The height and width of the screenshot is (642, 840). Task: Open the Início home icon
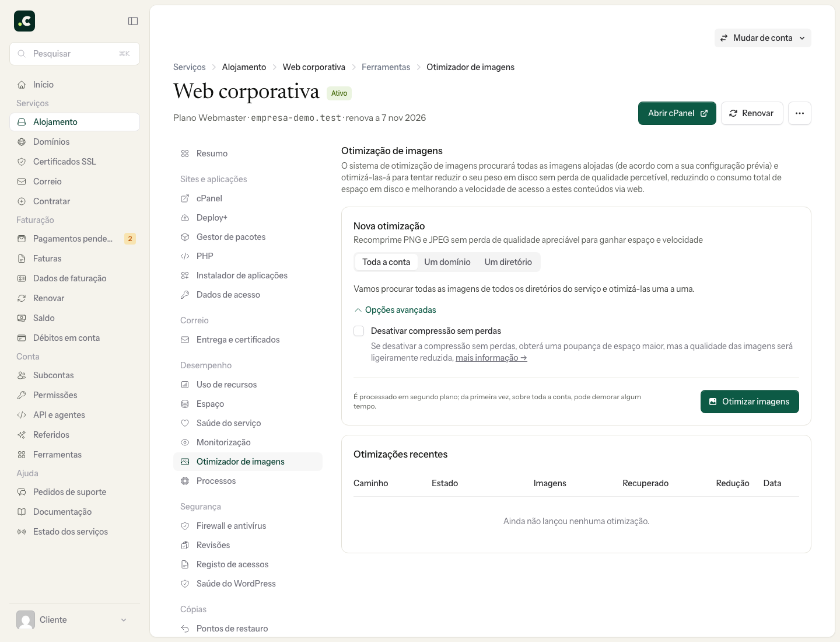tap(22, 85)
